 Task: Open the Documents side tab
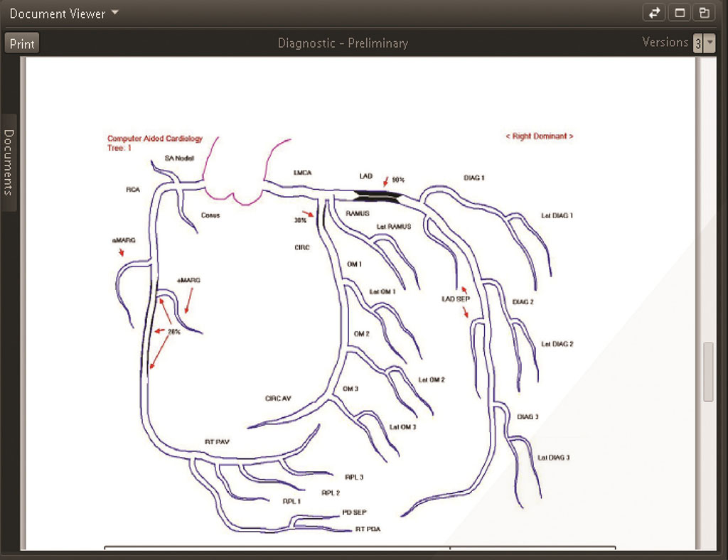tap(9, 163)
